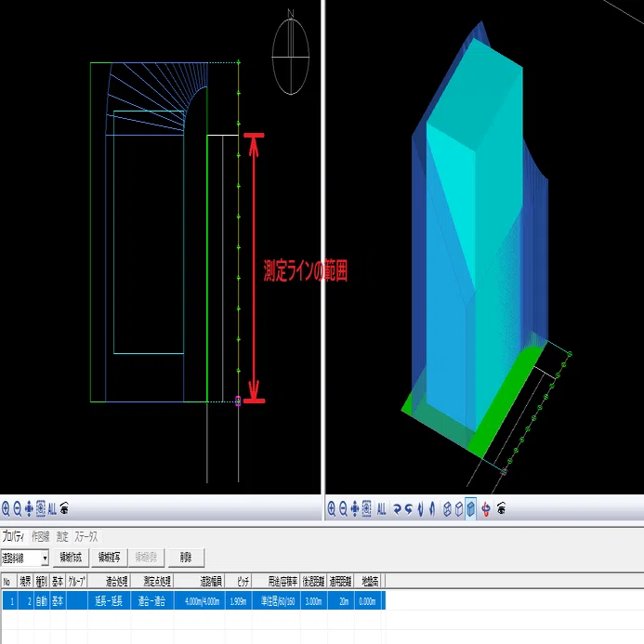644x644 pixels.
Task: Select the pan tool in 3D view
Action: 355,509
